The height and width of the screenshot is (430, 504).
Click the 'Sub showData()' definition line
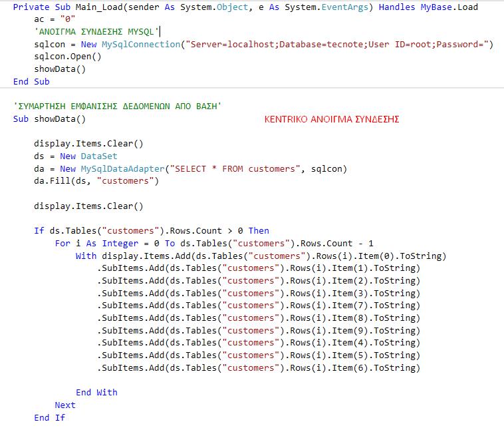click(49, 119)
